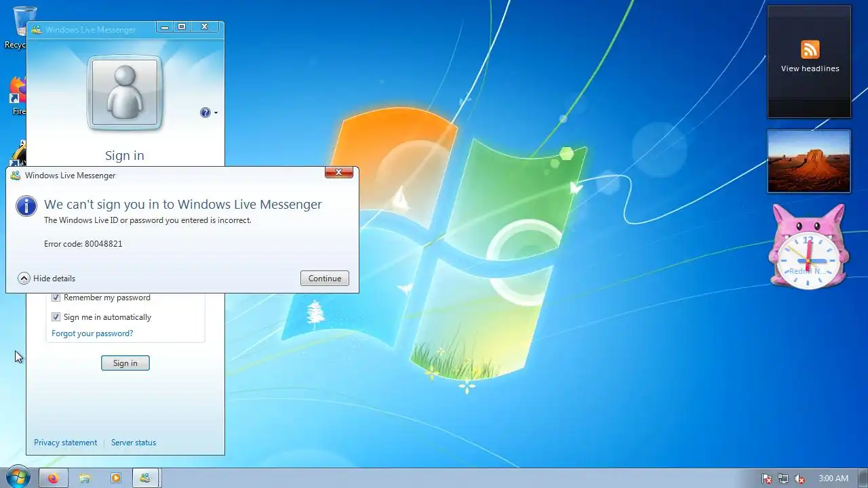The height and width of the screenshot is (488, 868).
Task: Toggle Sign me in automatically checkbox
Action: [x=56, y=317]
